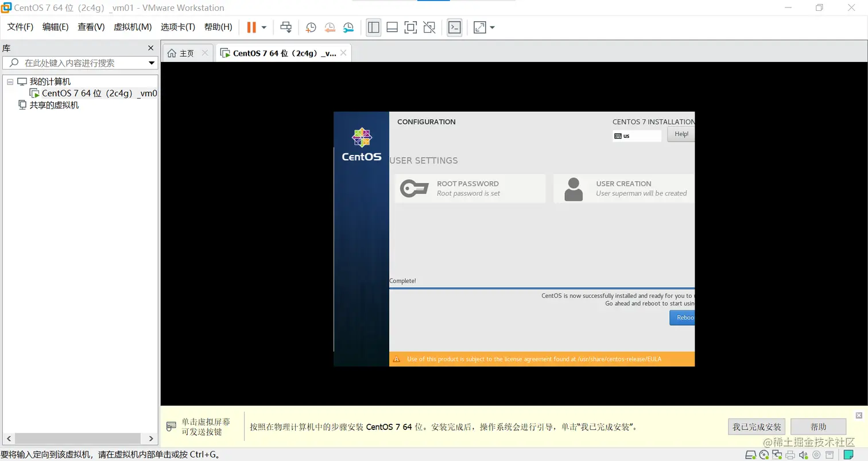Click the USB camera status icon

click(816, 455)
